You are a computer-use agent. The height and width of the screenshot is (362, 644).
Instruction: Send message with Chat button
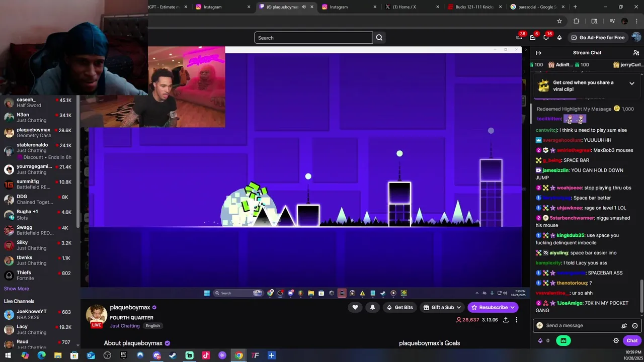point(632,340)
